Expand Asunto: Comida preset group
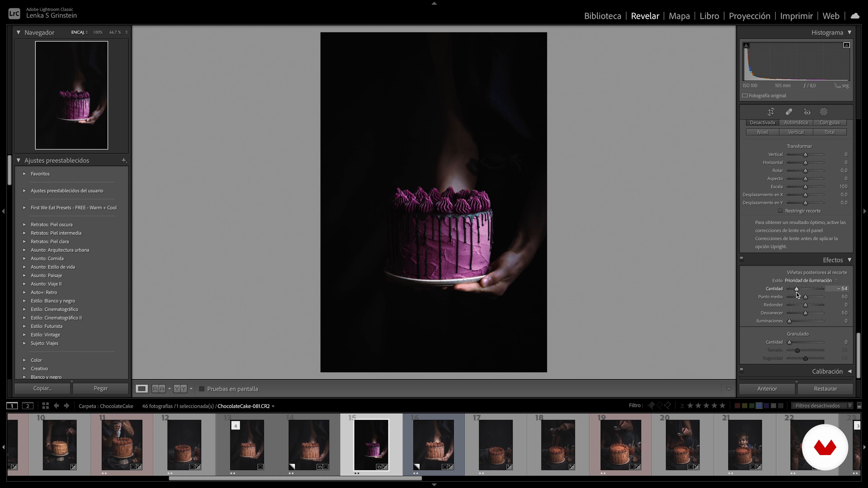 (x=24, y=258)
